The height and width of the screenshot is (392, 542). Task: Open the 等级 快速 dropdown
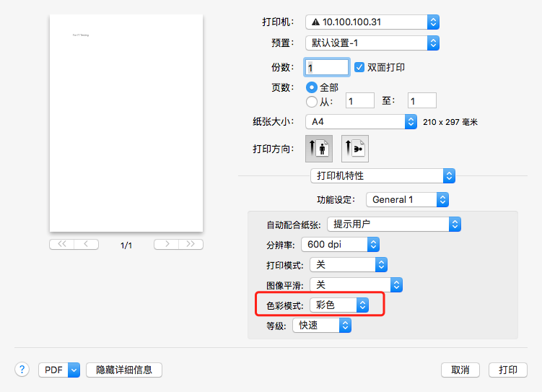coord(322,326)
